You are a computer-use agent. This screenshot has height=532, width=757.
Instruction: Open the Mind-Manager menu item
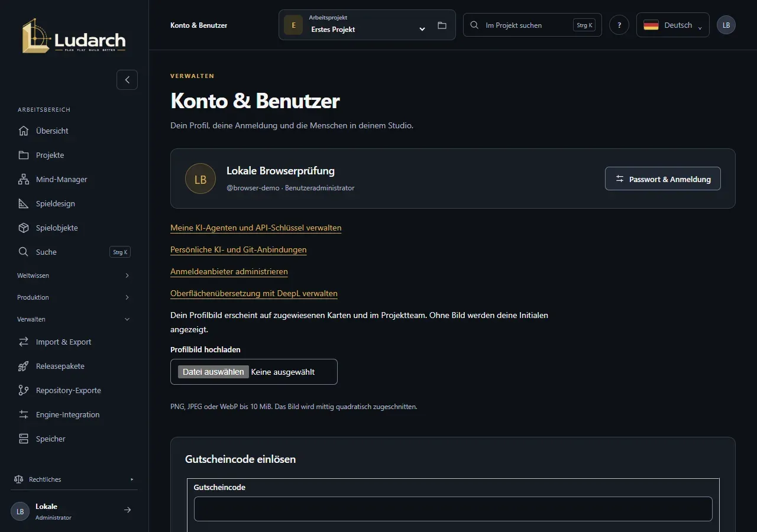tap(74, 179)
